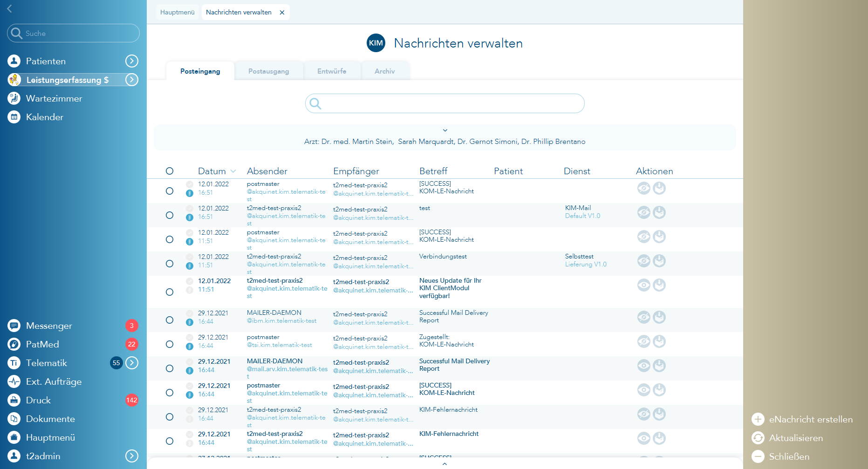868x469 pixels.
Task: Archive the first message via download icon
Action: point(659,188)
